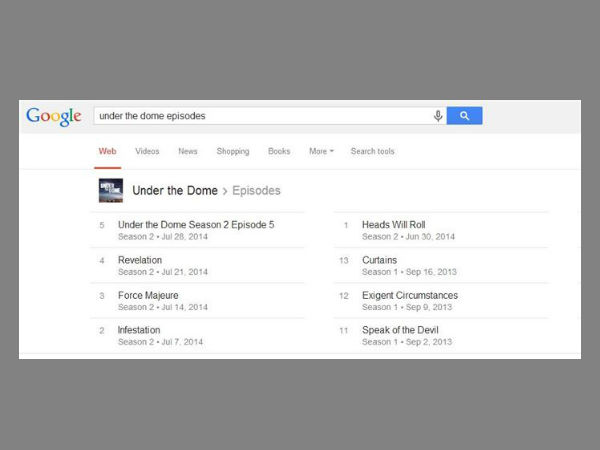
Task: Click the Under the Dome breadcrumb title
Action: click(x=175, y=190)
